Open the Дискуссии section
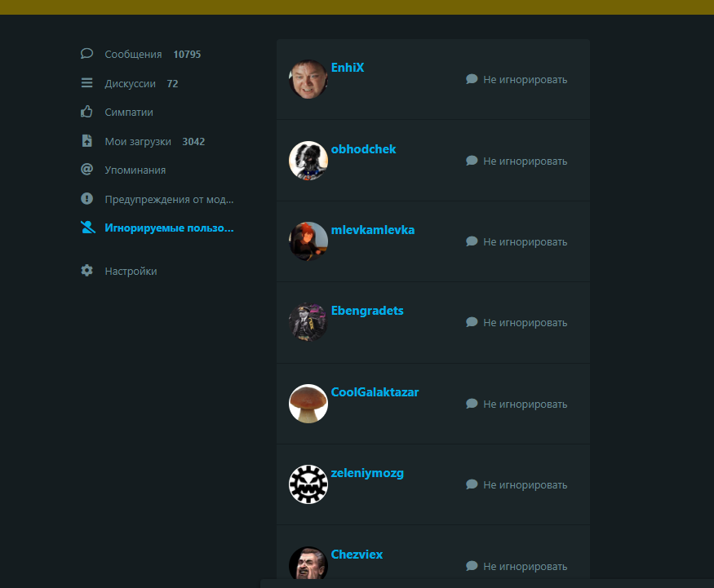 130,84
